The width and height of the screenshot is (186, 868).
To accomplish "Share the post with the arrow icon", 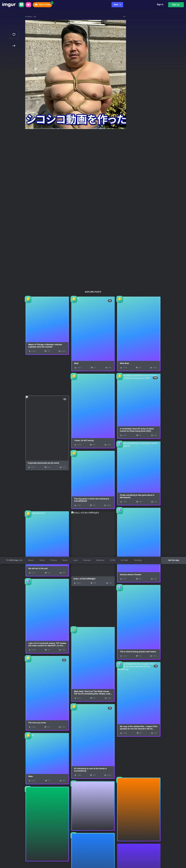I will (14, 46).
